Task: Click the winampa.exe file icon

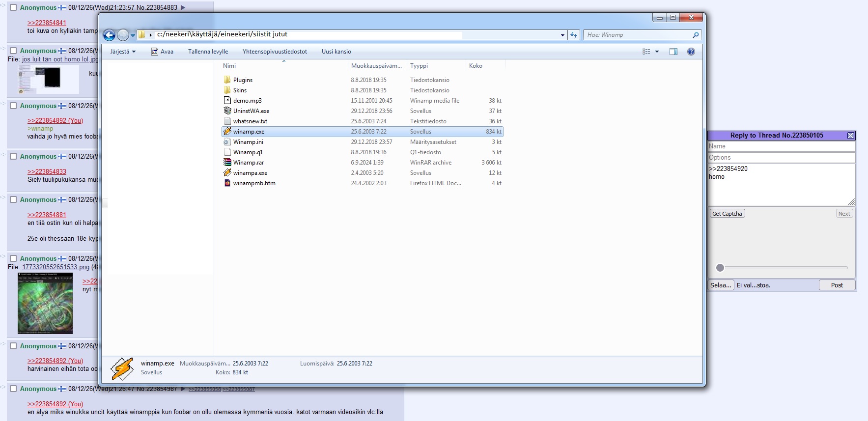Action: tap(227, 172)
